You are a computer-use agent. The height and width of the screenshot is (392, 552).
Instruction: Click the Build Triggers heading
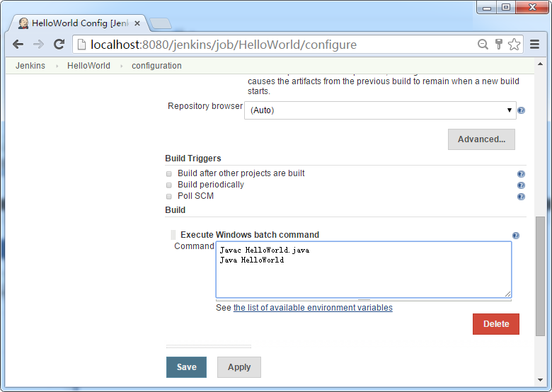coord(193,158)
